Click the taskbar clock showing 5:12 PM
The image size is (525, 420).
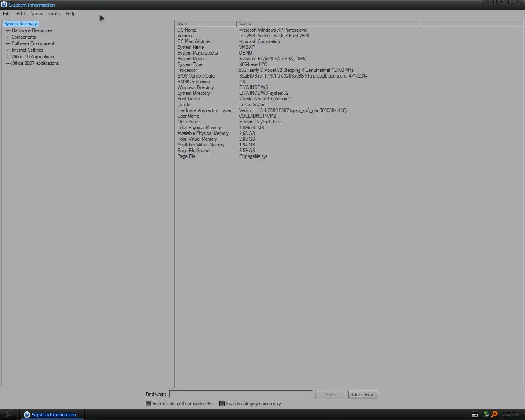click(x=510, y=414)
